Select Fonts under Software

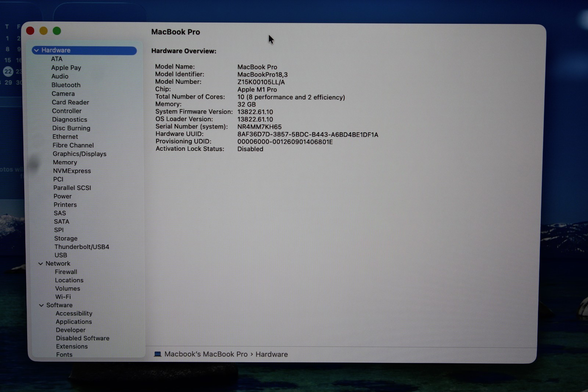(64, 354)
